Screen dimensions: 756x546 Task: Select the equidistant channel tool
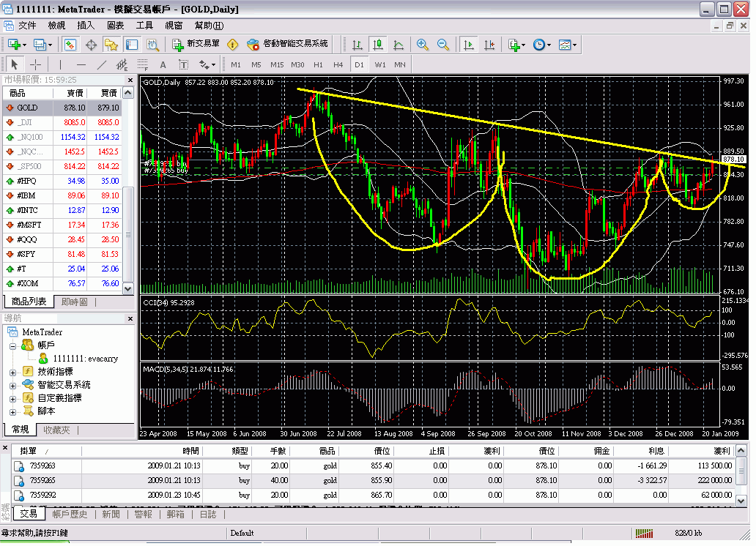(122, 64)
